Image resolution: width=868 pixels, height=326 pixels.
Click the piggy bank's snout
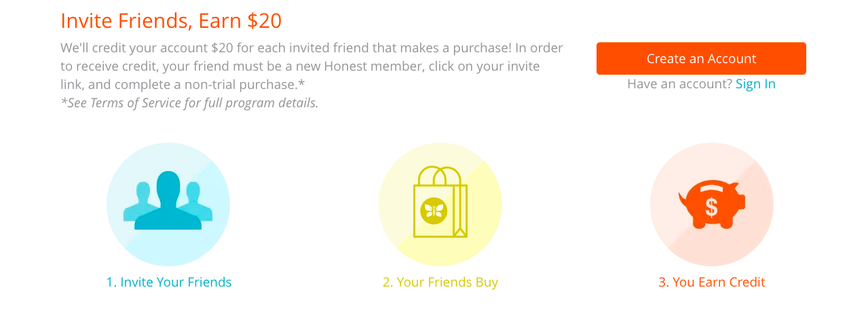coord(740,202)
